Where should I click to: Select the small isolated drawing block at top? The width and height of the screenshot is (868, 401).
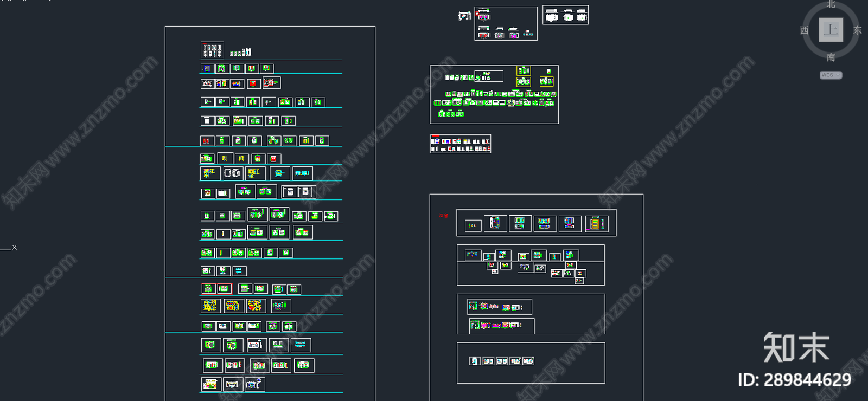(x=464, y=16)
